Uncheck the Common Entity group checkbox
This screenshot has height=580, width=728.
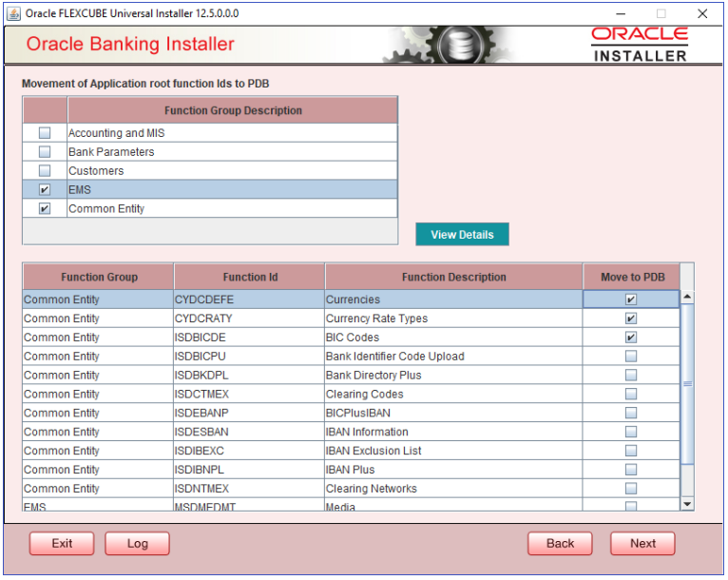click(x=45, y=209)
